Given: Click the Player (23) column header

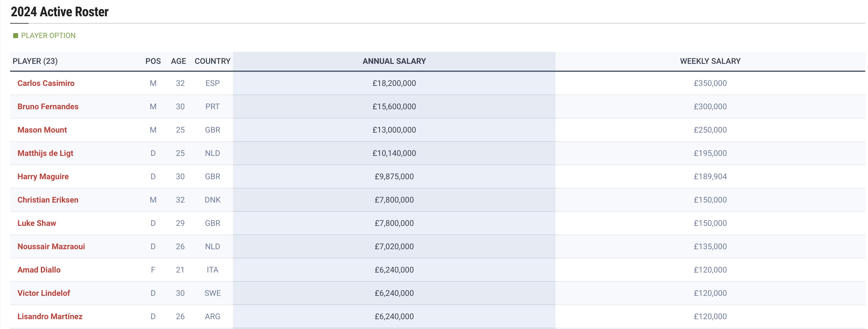Looking at the screenshot, I should [x=35, y=61].
